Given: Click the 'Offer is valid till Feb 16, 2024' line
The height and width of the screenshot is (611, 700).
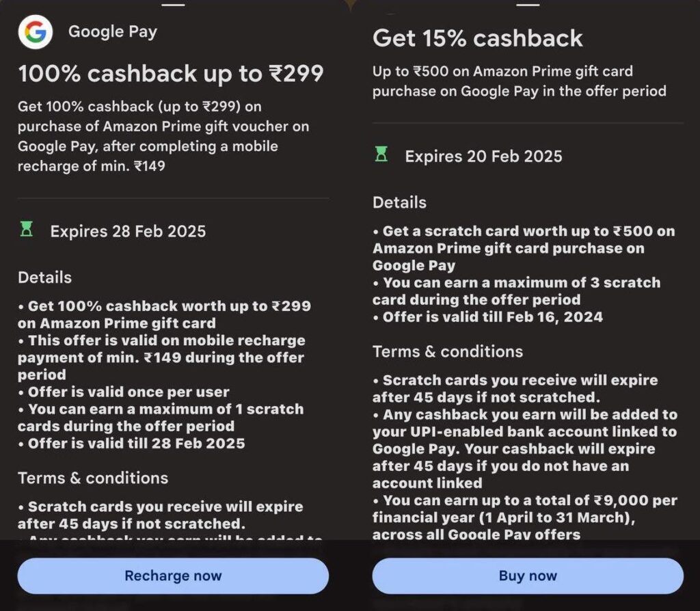Looking at the screenshot, I should click(x=492, y=316).
